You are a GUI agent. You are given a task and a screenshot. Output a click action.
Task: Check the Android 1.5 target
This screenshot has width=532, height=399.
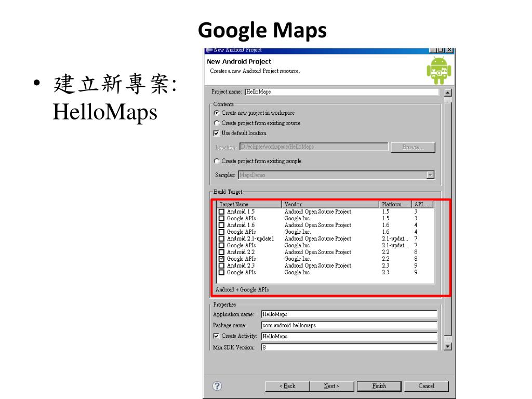pos(221,211)
